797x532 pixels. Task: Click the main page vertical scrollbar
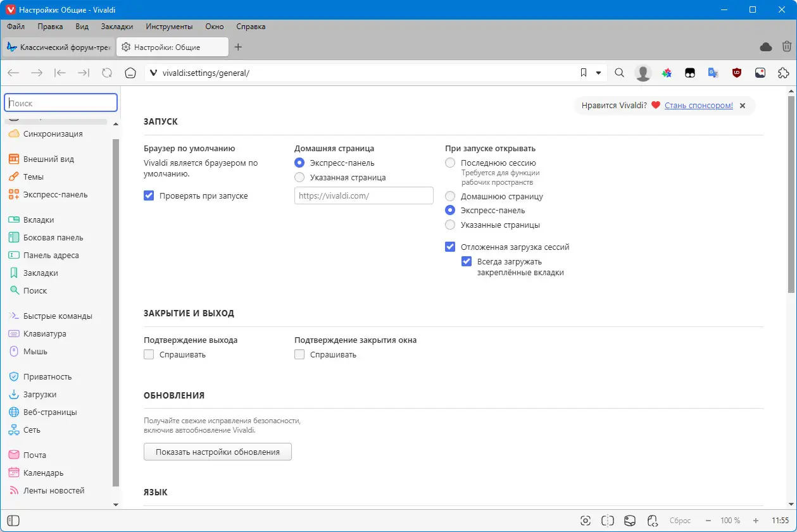pyautogui.click(x=791, y=194)
